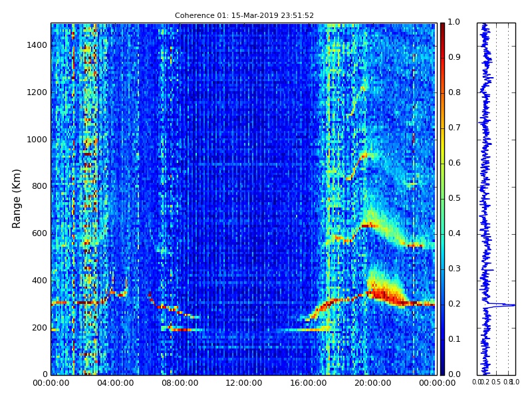The width and height of the screenshot is (532, 399).
Task: Click the 16:00:00 time axis label
Action: tap(309, 383)
